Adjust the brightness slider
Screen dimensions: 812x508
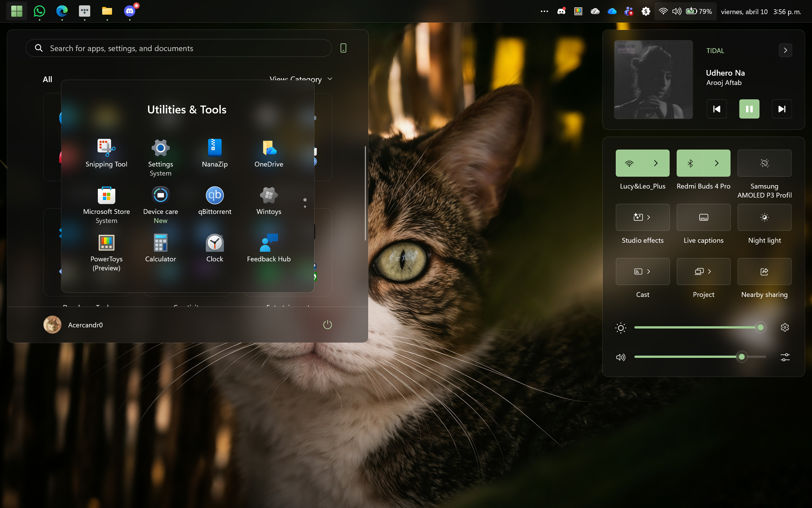coord(700,327)
